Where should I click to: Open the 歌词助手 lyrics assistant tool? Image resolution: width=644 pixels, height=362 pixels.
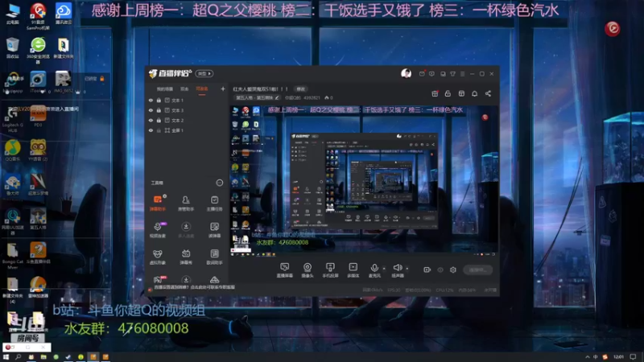(x=214, y=257)
